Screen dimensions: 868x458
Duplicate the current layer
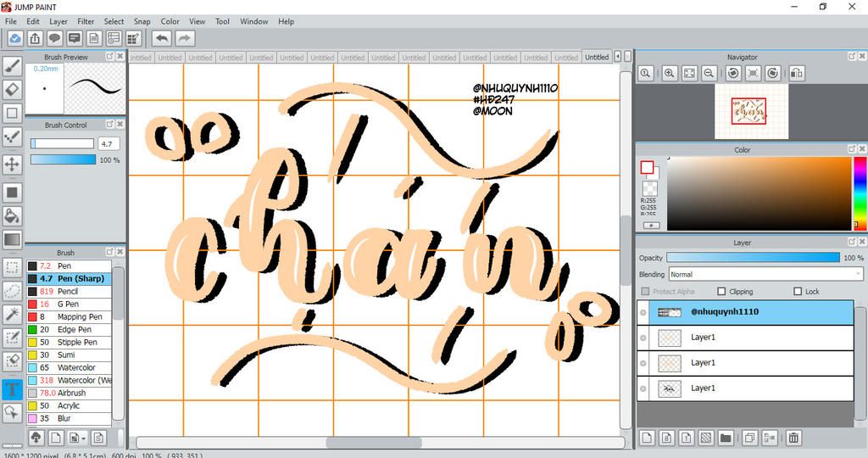[x=749, y=438]
